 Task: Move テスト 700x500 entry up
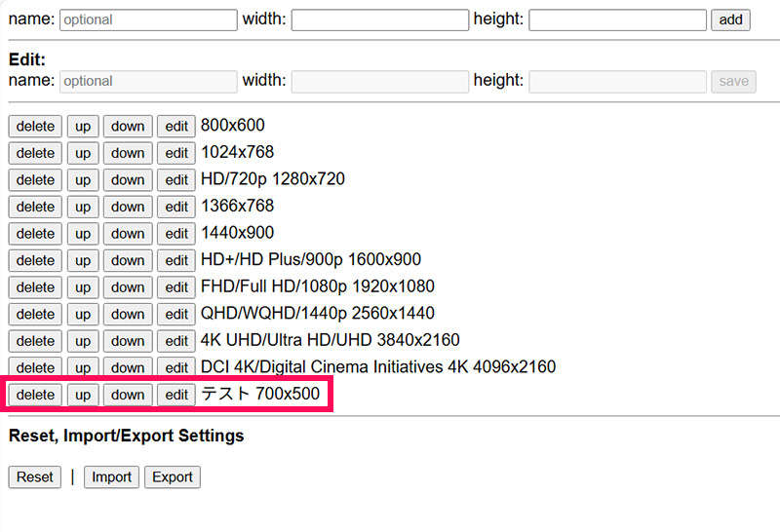click(x=83, y=395)
